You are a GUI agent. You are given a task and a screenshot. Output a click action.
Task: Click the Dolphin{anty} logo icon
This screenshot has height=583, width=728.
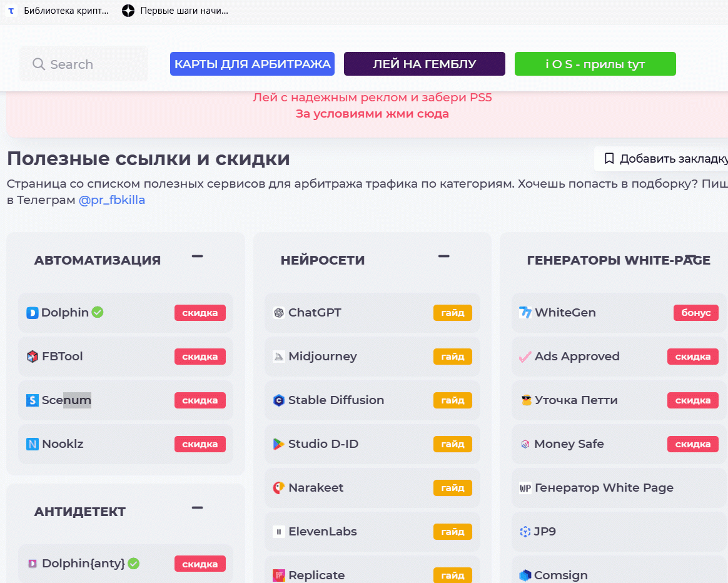point(33,564)
